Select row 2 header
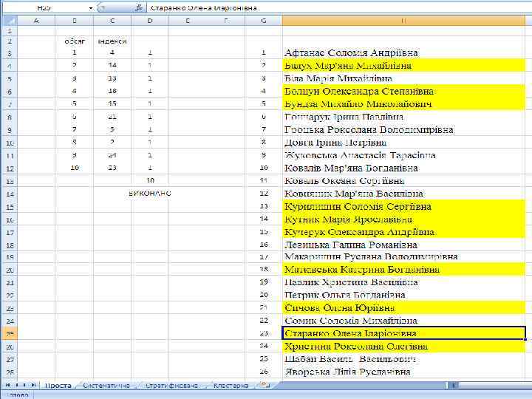 tap(10, 41)
